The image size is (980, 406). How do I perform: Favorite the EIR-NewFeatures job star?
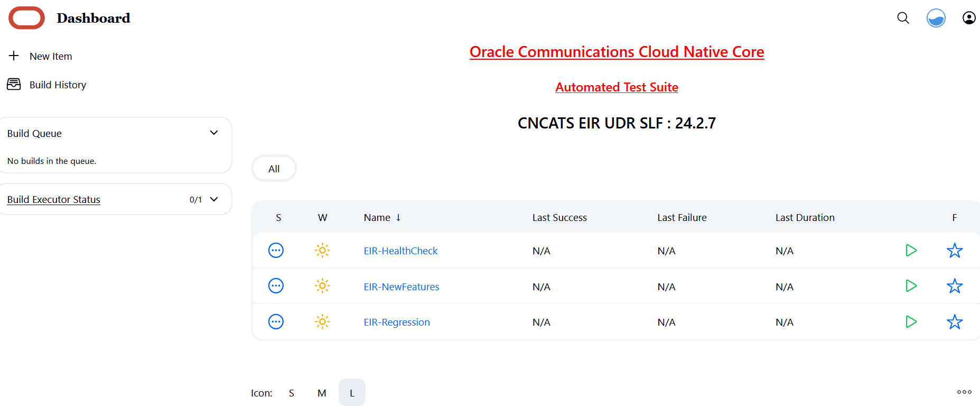[x=955, y=286]
